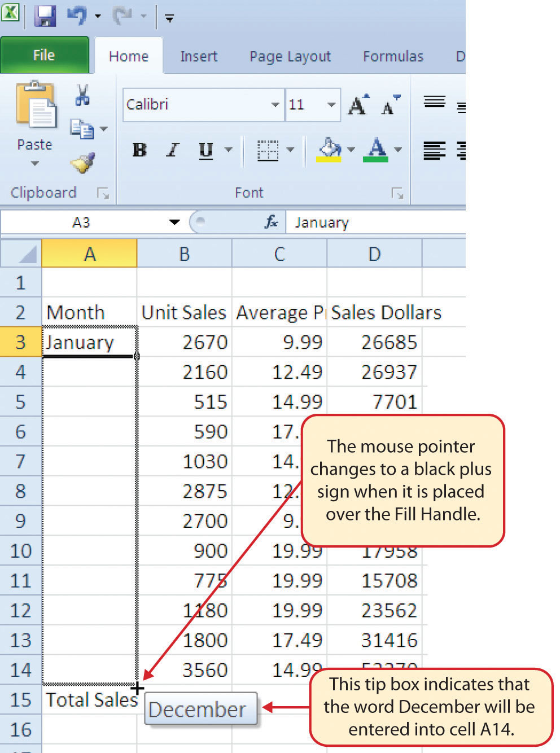Image resolution: width=560 pixels, height=753 pixels.
Task: Select row 3 header
Action: (x=21, y=342)
